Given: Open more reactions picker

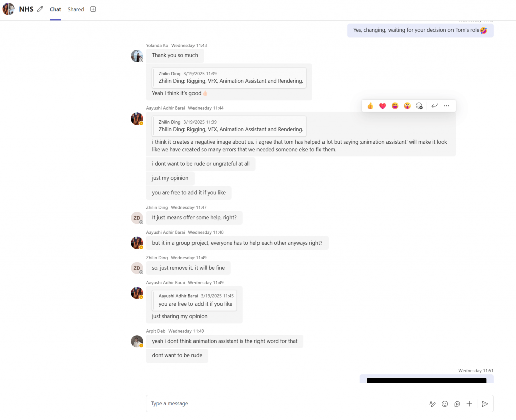Looking at the screenshot, I should pos(419,106).
